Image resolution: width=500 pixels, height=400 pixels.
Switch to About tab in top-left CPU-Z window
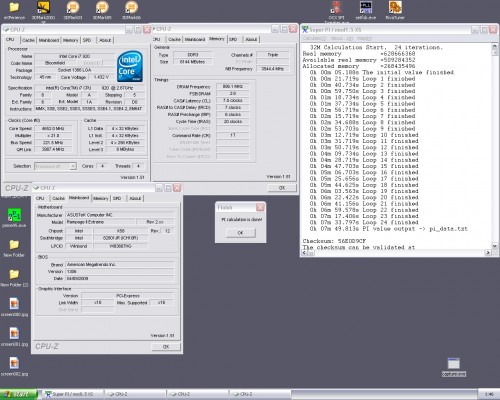click(105, 40)
